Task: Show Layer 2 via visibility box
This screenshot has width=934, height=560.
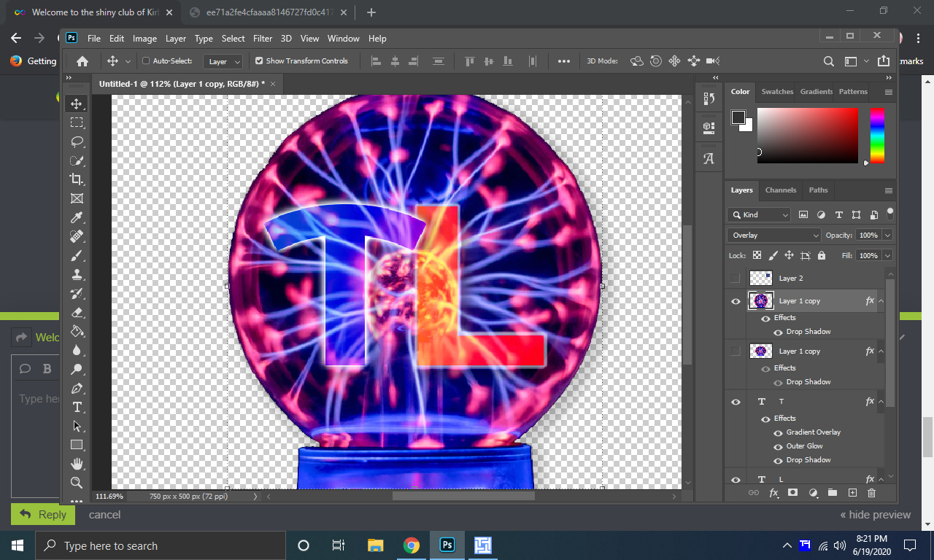Action: [x=736, y=278]
